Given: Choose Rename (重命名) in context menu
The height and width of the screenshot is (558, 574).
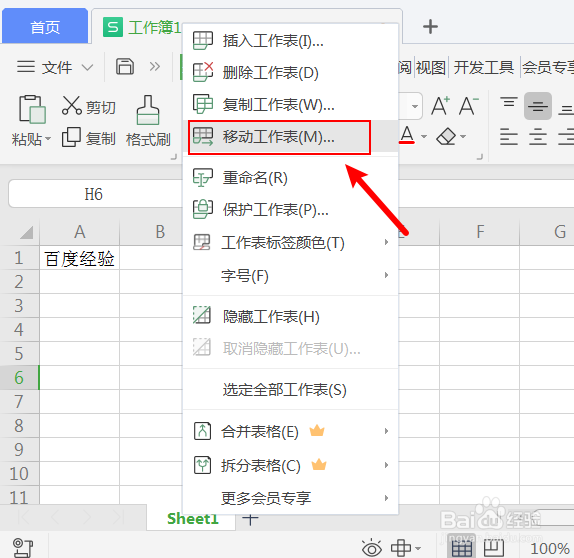Looking at the screenshot, I should coord(291,178).
